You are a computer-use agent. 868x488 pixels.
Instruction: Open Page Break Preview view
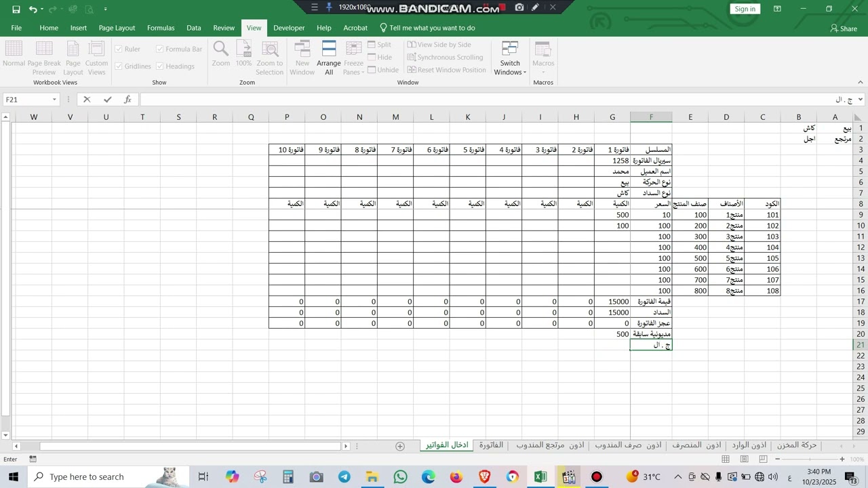tap(44, 58)
